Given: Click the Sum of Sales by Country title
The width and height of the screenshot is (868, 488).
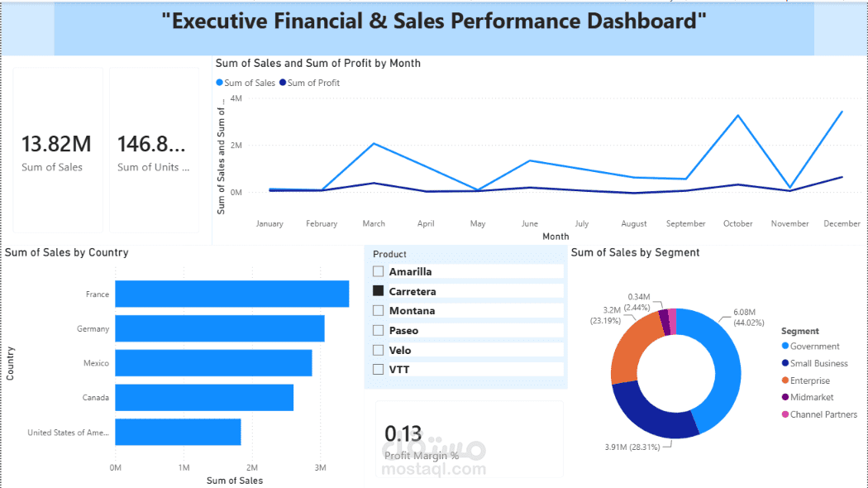Looking at the screenshot, I should tap(66, 252).
